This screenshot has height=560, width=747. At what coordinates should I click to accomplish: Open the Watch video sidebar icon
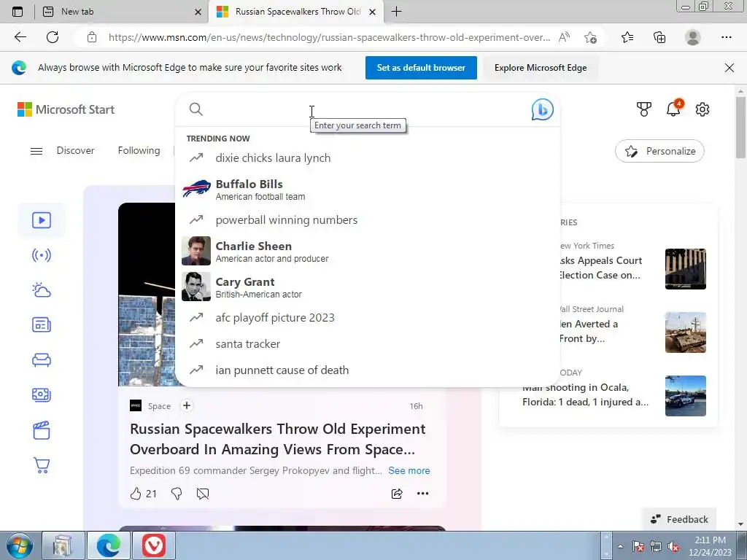(42, 220)
